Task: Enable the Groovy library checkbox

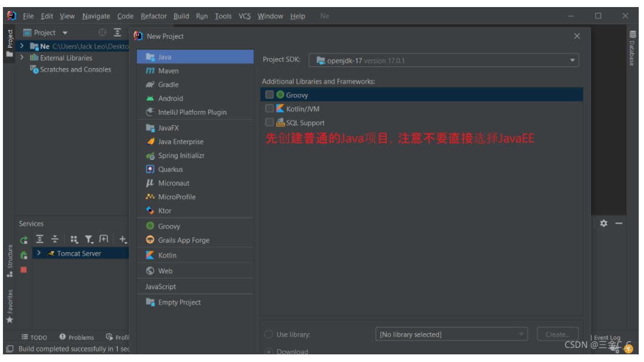Action: coord(270,95)
